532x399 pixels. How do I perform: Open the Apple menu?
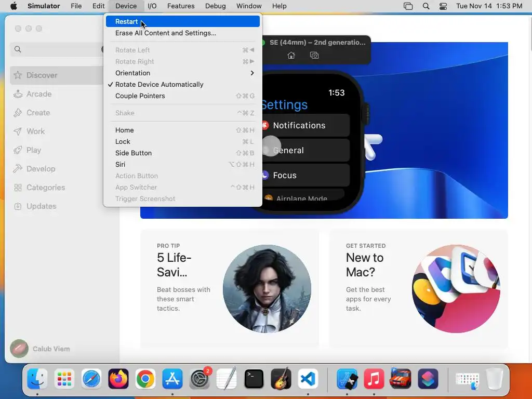click(14, 6)
